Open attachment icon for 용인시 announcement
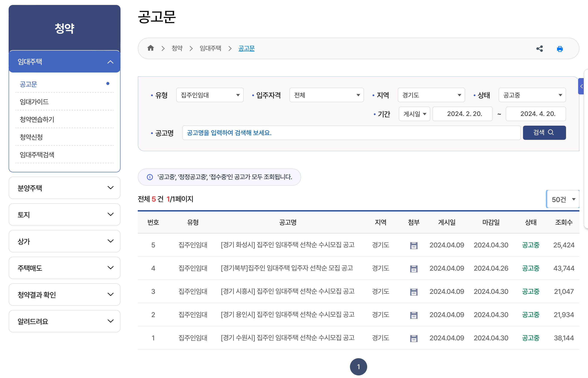Viewport: 588px width, 378px height. (414, 315)
